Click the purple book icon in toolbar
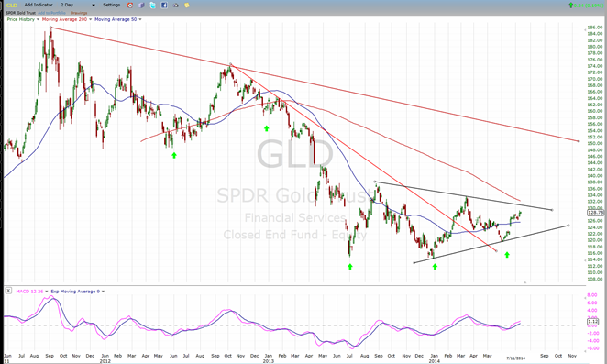Screen dimensions: 607x364 141,5
